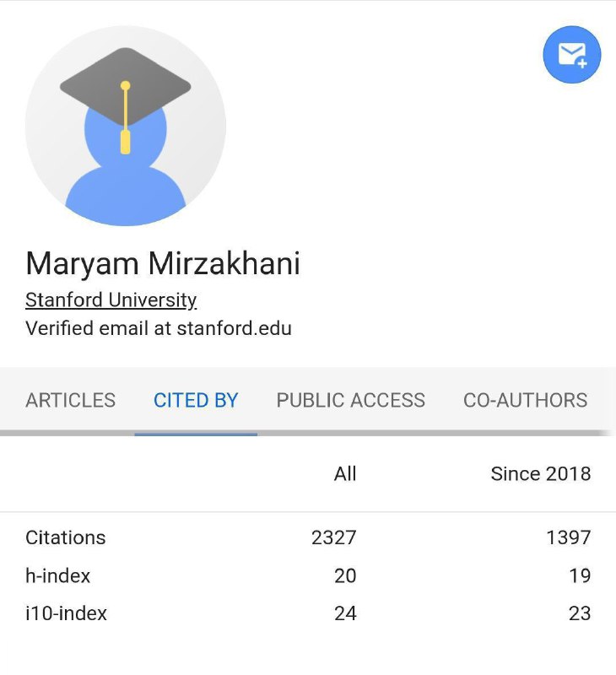This screenshot has width=616, height=675.
Task: Click the h-index since 2018 value 19
Action: coord(580,576)
